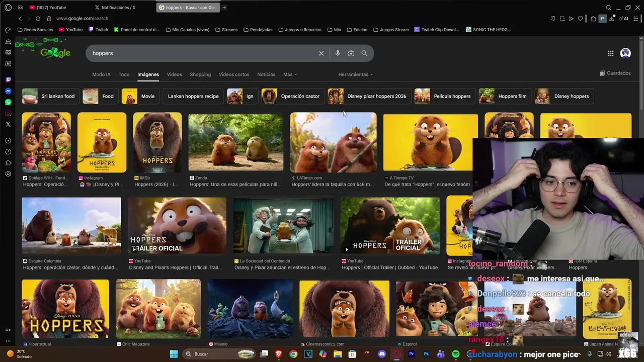Open the Juegos Stream bookmark folder
644x362 pixels.
[391, 30]
